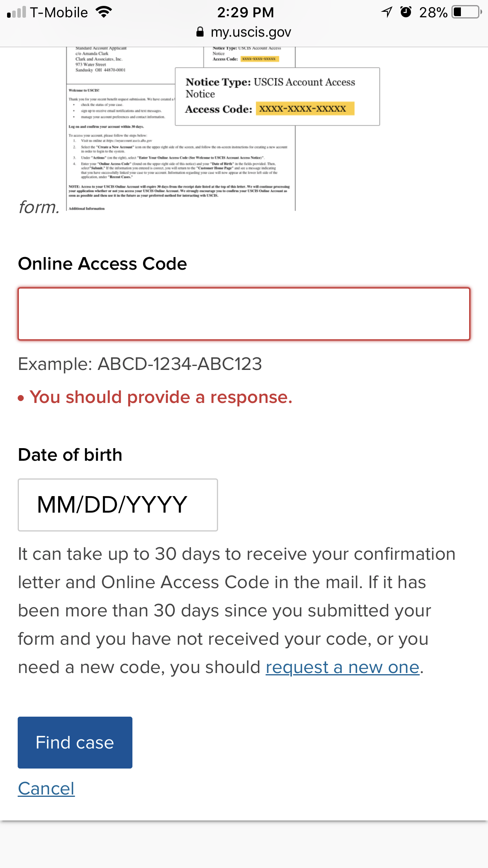Tap the 2:29 PM clock
Viewport: 488px width, 868px height.
246,12
